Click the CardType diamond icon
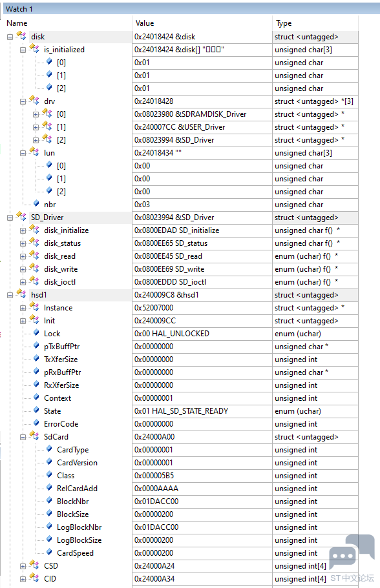Image resolution: width=380 pixels, height=588 pixels. [x=49, y=449]
